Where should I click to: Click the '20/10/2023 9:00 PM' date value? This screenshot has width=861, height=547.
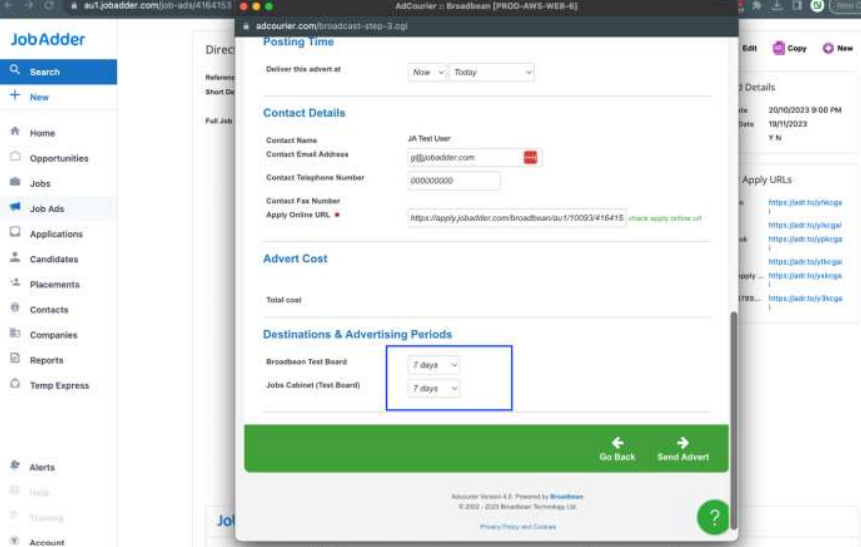point(804,110)
